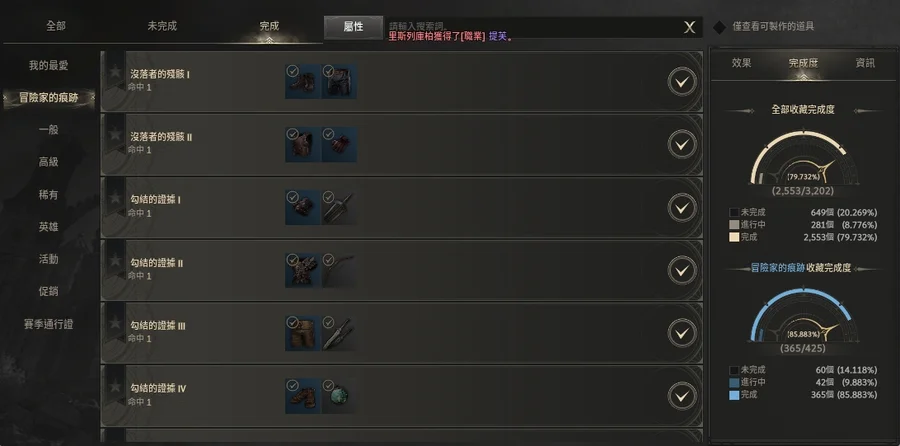Open the 賽季通行證 category
The width and height of the screenshot is (900, 446).
point(49,324)
